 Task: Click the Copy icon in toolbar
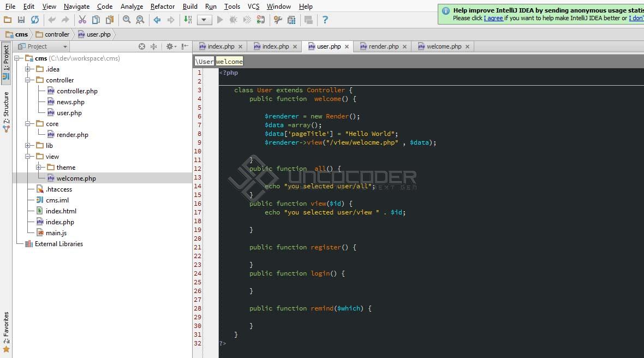(x=96, y=20)
